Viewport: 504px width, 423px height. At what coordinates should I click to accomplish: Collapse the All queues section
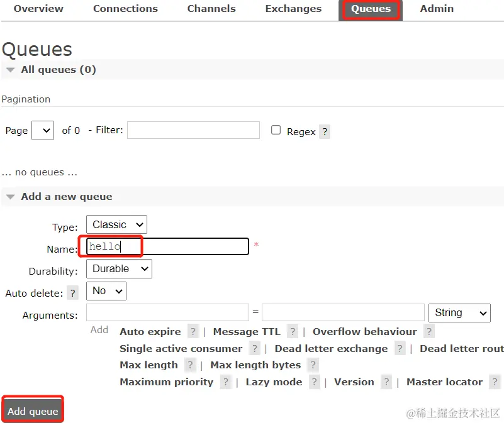click(59, 70)
